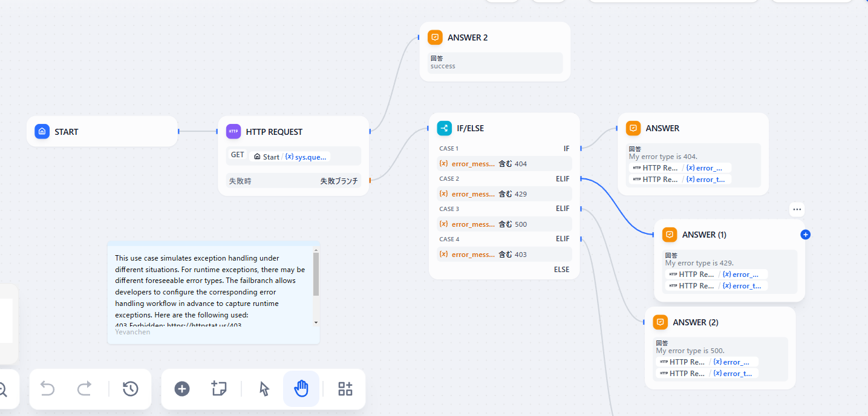Click 'My error type is 500.' text

point(690,351)
